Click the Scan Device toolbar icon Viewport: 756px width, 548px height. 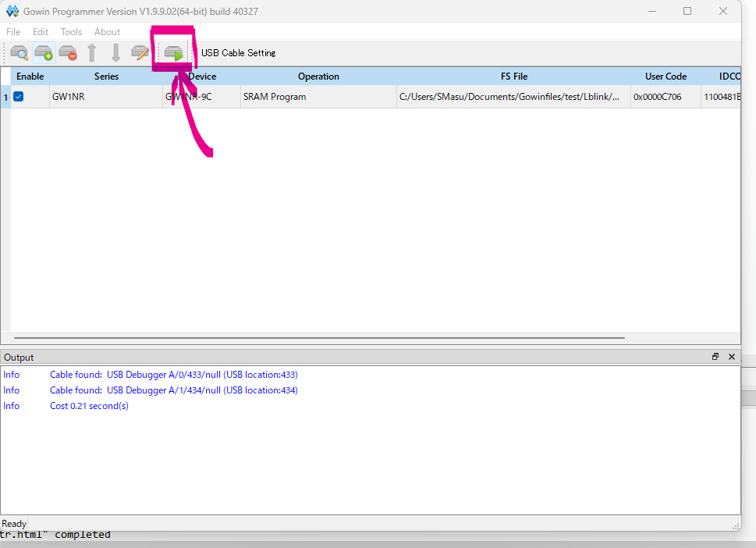20,52
